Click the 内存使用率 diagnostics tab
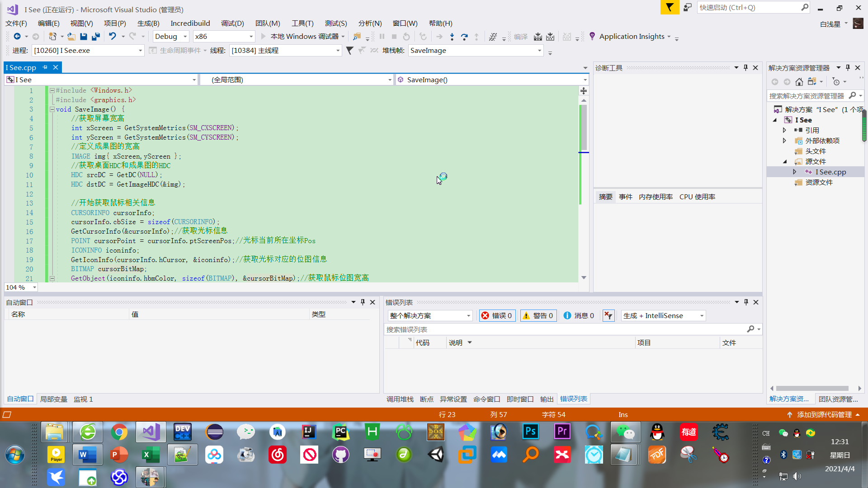Viewport: 868px width, 488px height. click(x=656, y=197)
